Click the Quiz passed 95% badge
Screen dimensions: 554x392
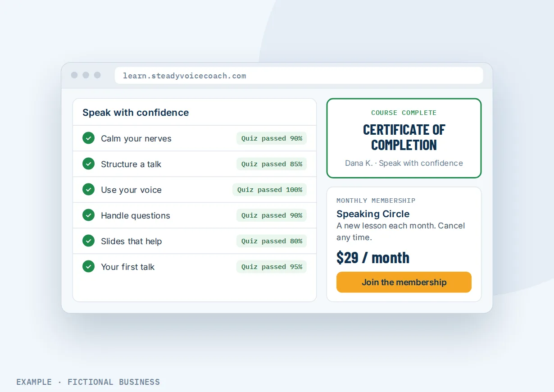pyautogui.click(x=272, y=267)
